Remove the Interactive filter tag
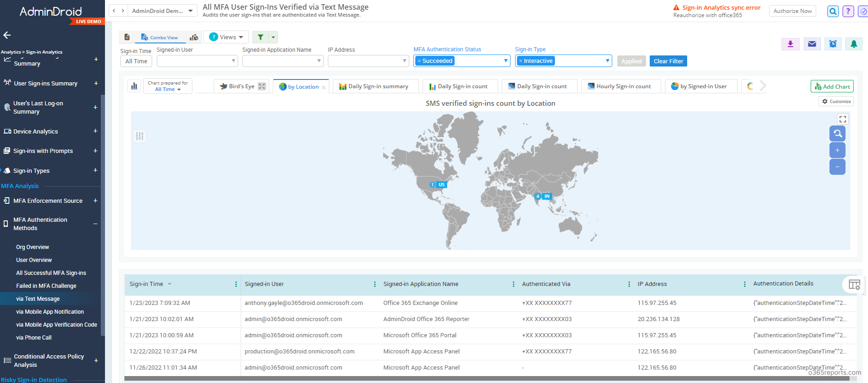The width and height of the screenshot is (868, 383). click(521, 61)
